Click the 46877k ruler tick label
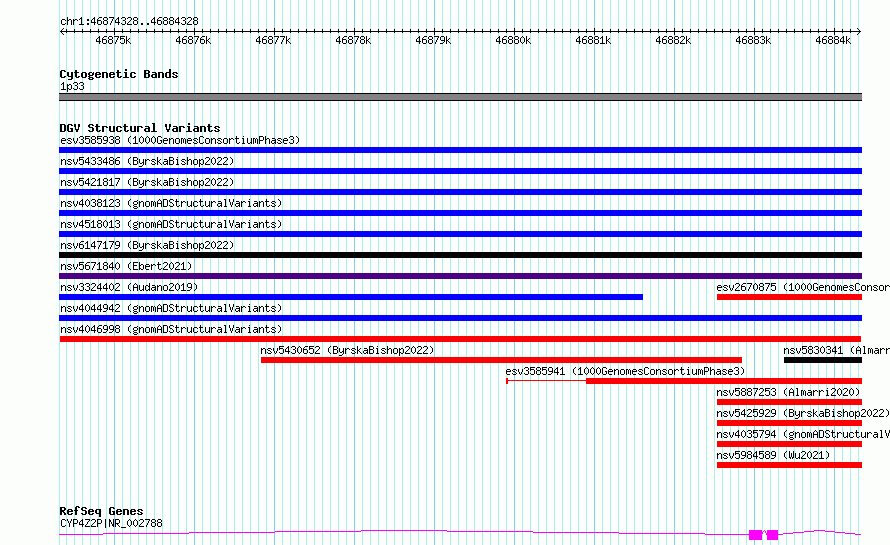890x545 pixels. click(x=273, y=41)
